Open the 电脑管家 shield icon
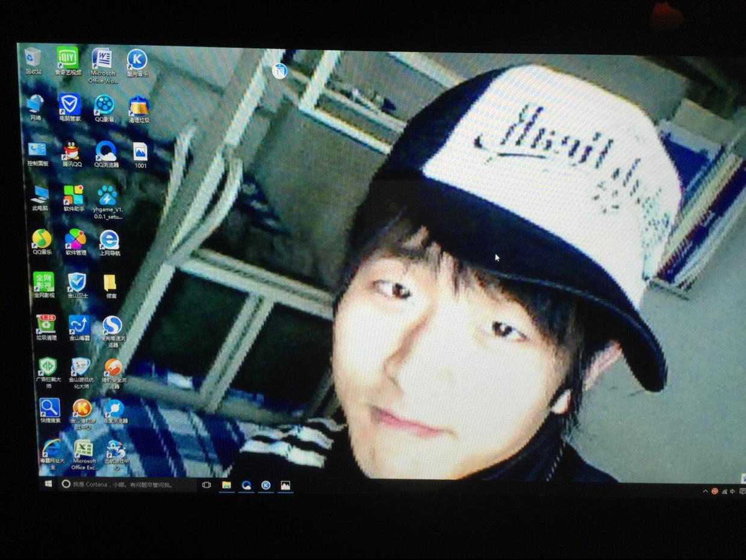The height and width of the screenshot is (560, 746). pos(70,105)
